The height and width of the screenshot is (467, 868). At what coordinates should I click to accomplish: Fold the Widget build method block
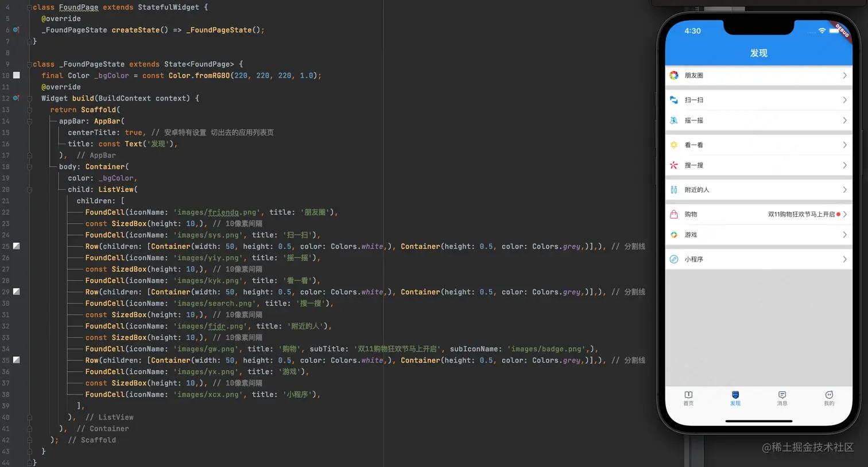click(29, 98)
